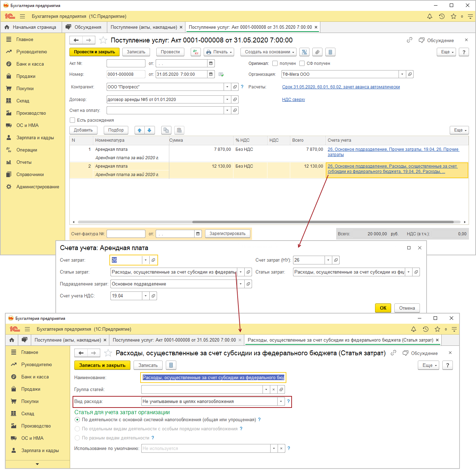
Task: Move table row up with blue arrow
Action: point(140,130)
